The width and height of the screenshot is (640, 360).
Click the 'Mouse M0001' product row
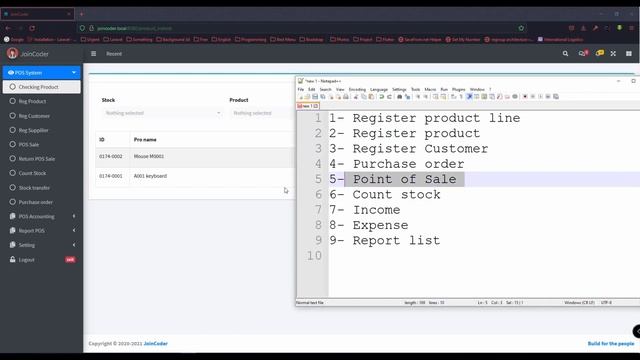pos(195,157)
